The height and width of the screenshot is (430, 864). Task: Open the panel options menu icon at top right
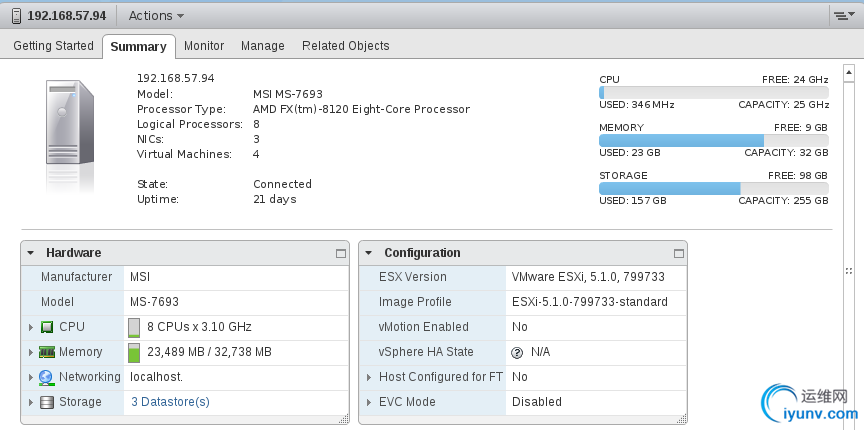click(842, 16)
